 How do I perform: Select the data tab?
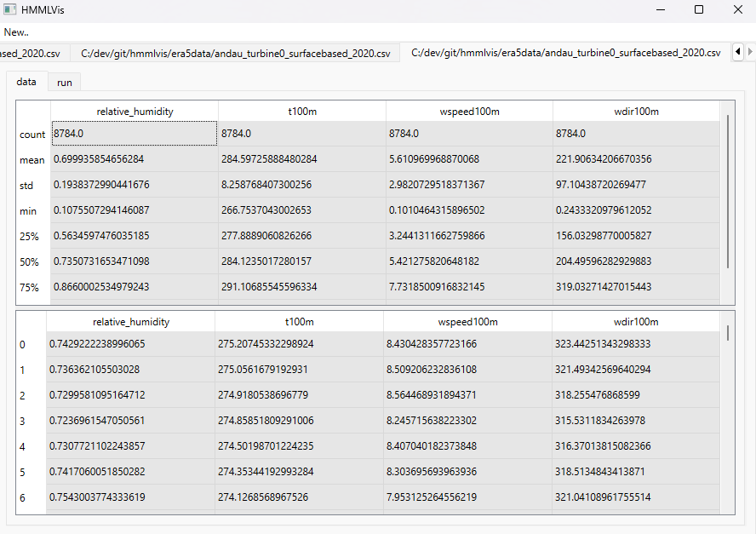26,82
